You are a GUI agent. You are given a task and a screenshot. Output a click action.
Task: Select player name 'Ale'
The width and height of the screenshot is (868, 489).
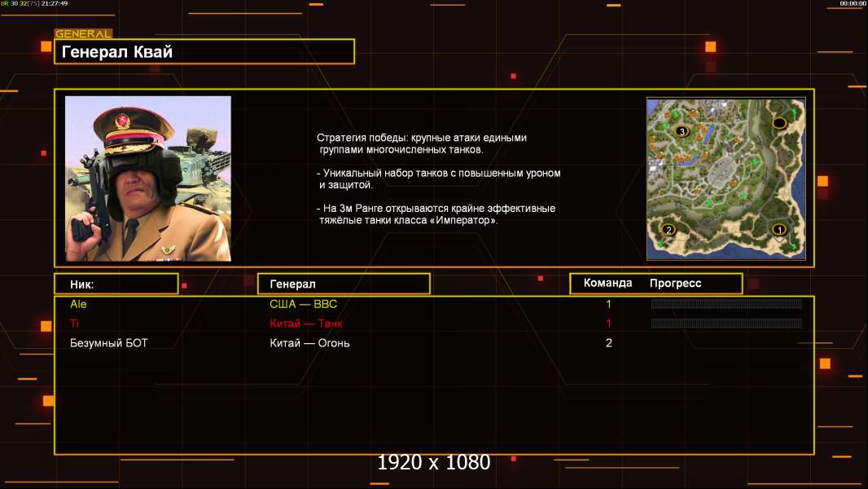[x=78, y=303]
